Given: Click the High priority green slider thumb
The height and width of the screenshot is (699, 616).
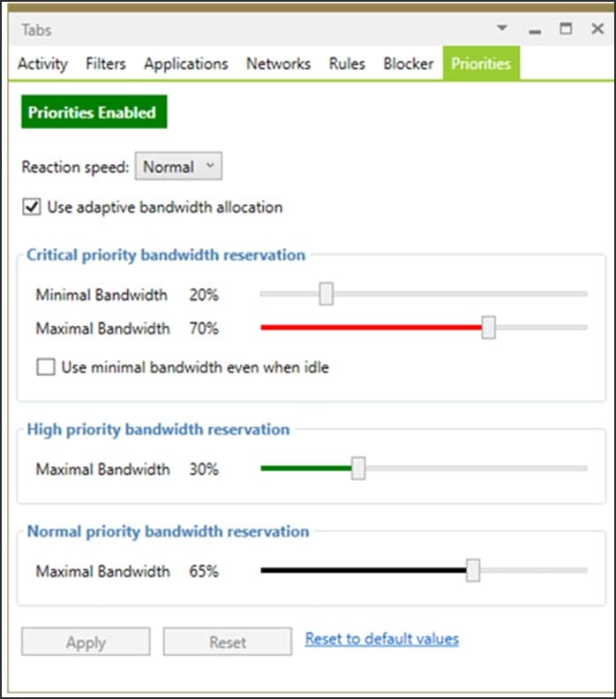Looking at the screenshot, I should (357, 469).
